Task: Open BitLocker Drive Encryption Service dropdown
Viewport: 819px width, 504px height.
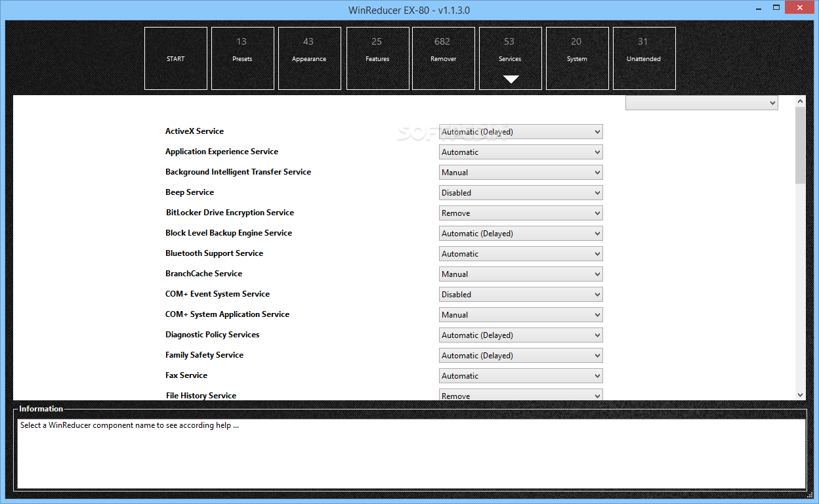Action: click(521, 213)
